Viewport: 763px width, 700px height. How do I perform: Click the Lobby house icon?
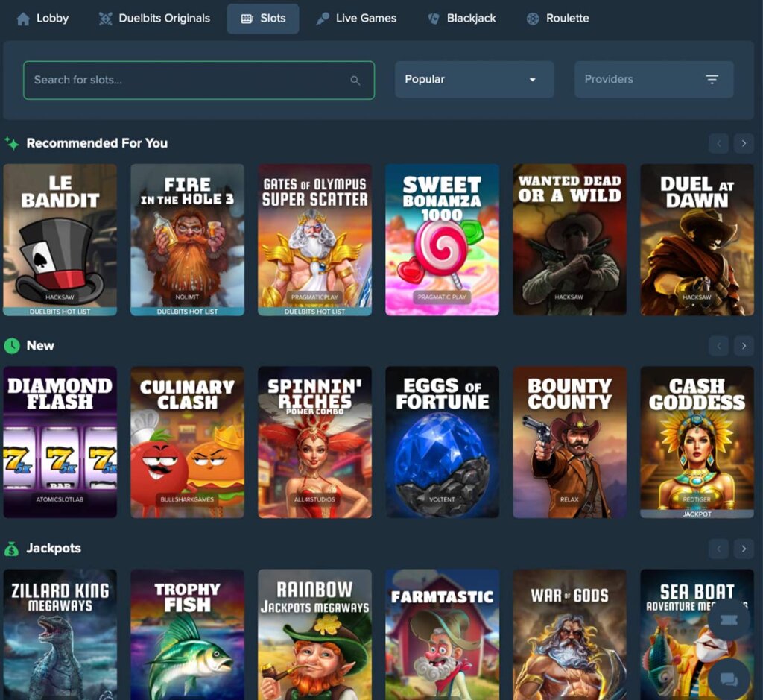tap(23, 19)
